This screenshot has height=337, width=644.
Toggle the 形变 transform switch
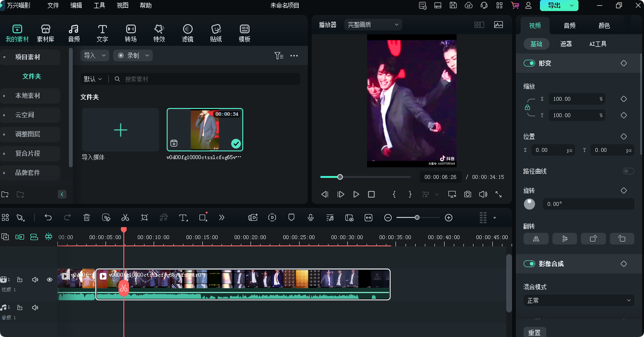point(529,63)
